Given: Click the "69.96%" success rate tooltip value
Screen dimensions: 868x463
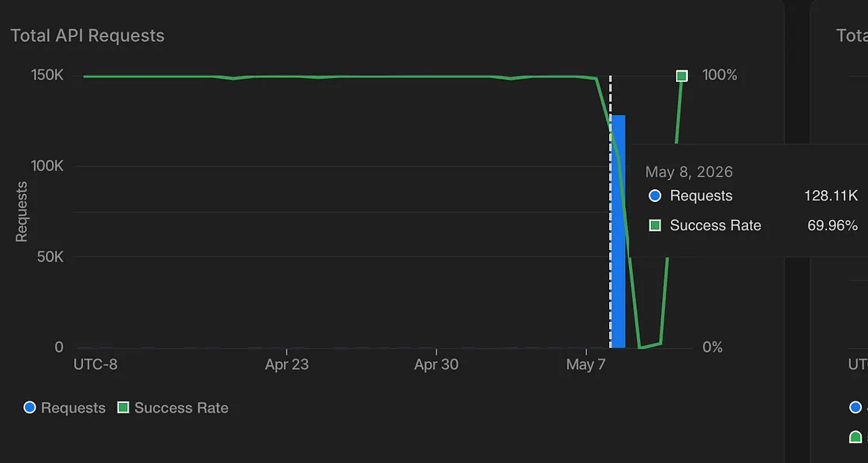Looking at the screenshot, I should pyautogui.click(x=832, y=226).
